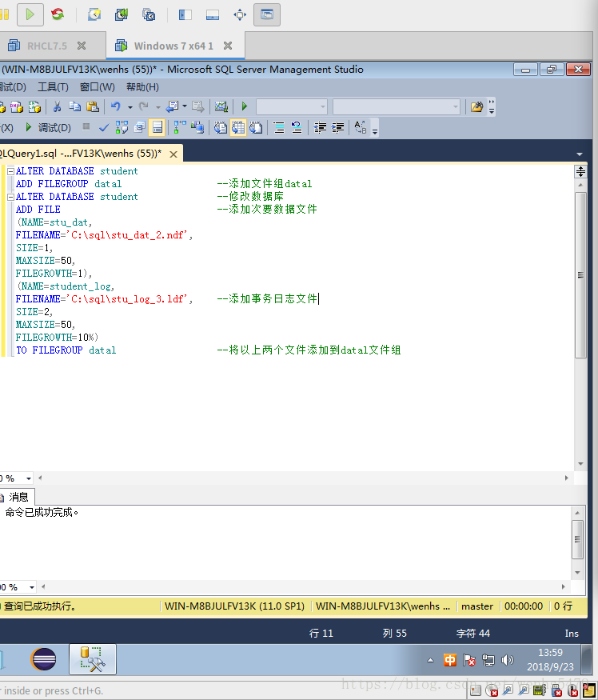
Task: Restart the virtual machine with red arrows icon
Action: (57, 14)
